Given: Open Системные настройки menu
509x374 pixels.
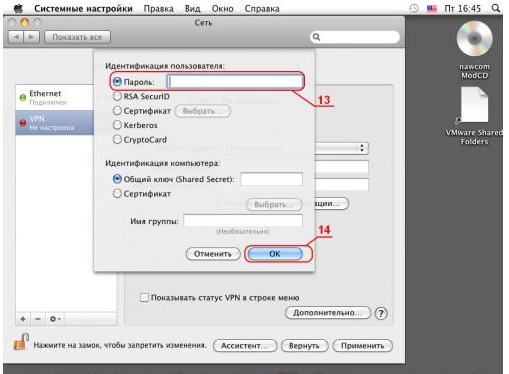Looking at the screenshot, I should coord(83,9).
